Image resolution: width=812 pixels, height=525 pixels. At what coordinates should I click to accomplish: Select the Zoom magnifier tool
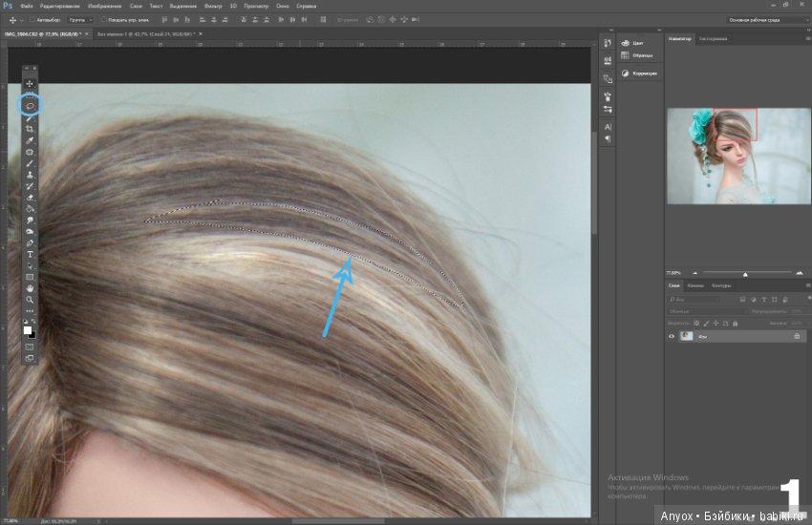pos(30,300)
